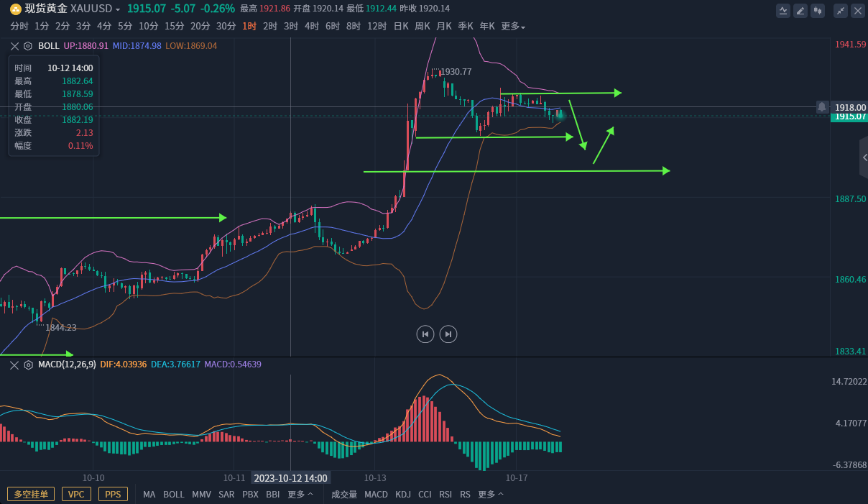Enable the SAR main indicator
Viewport: 868px width, 504px height.
tap(226, 495)
